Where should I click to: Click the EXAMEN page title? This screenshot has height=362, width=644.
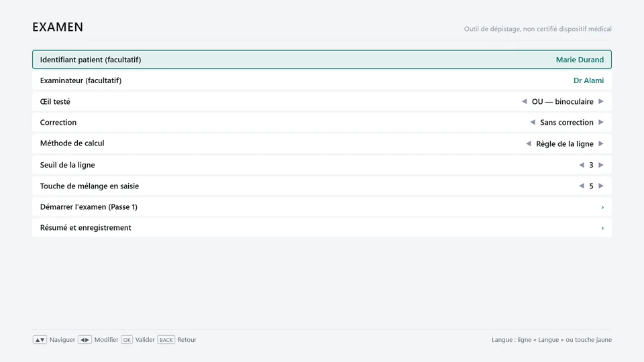click(58, 27)
